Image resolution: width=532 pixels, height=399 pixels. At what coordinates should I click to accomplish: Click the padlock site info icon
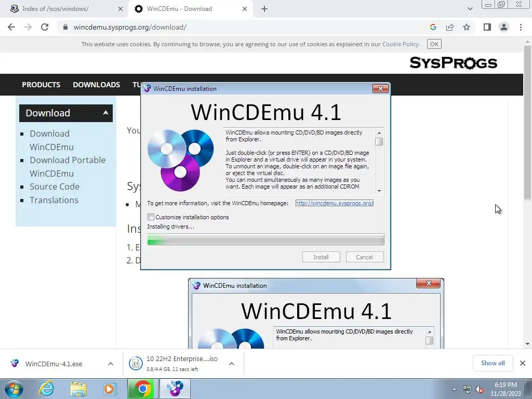click(65, 27)
